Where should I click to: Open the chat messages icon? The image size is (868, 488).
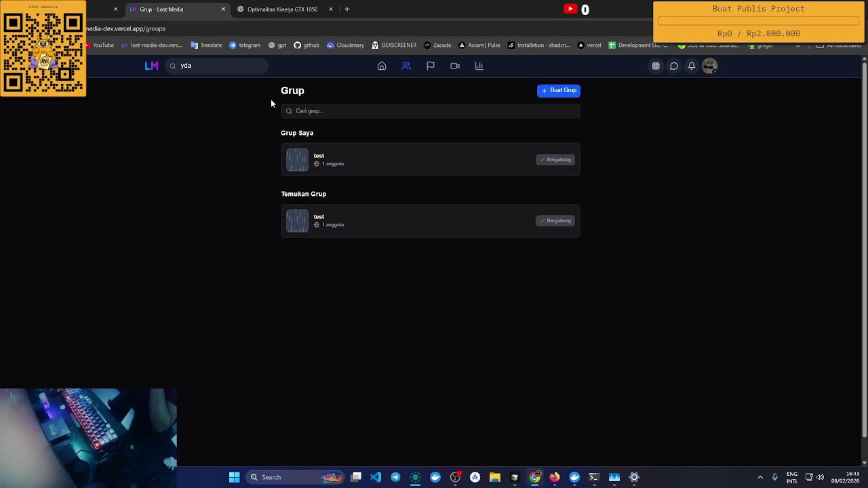(674, 66)
